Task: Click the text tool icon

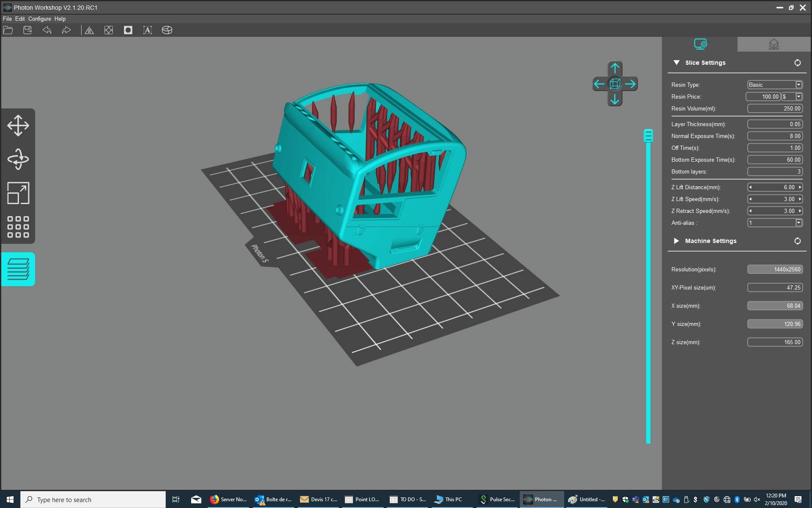Action: (147, 30)
